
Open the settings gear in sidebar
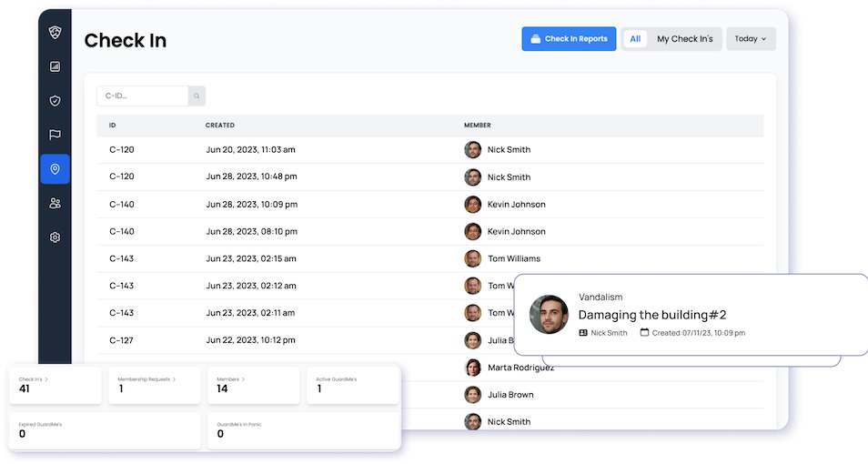pos(55,237)
